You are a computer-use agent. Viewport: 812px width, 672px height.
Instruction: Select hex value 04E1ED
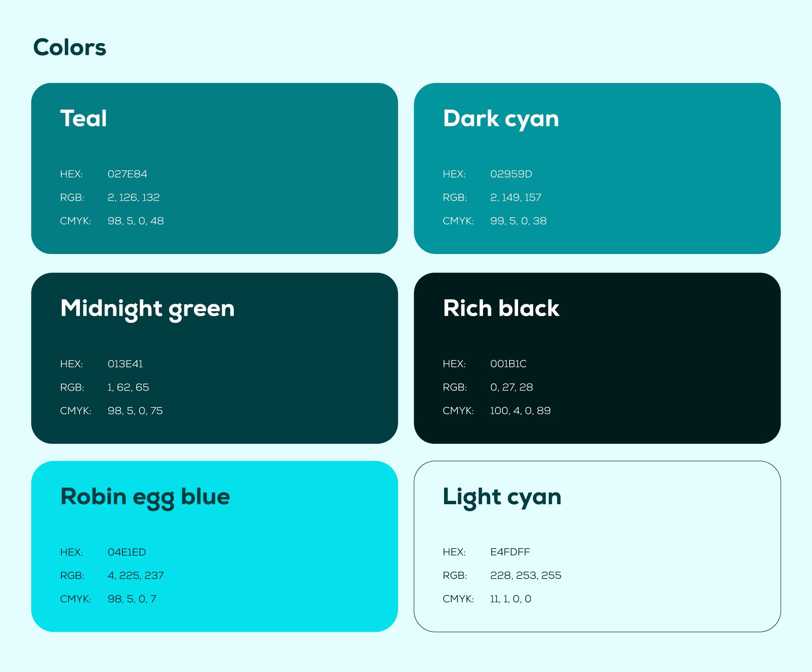pyautogui.click(x=127, y=552)
